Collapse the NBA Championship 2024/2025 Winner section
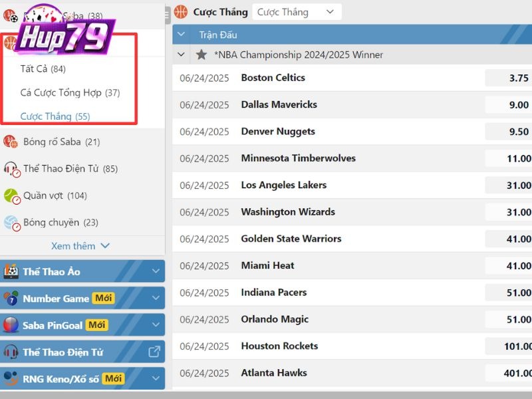 pyautogui.click(x=182, y=55)
